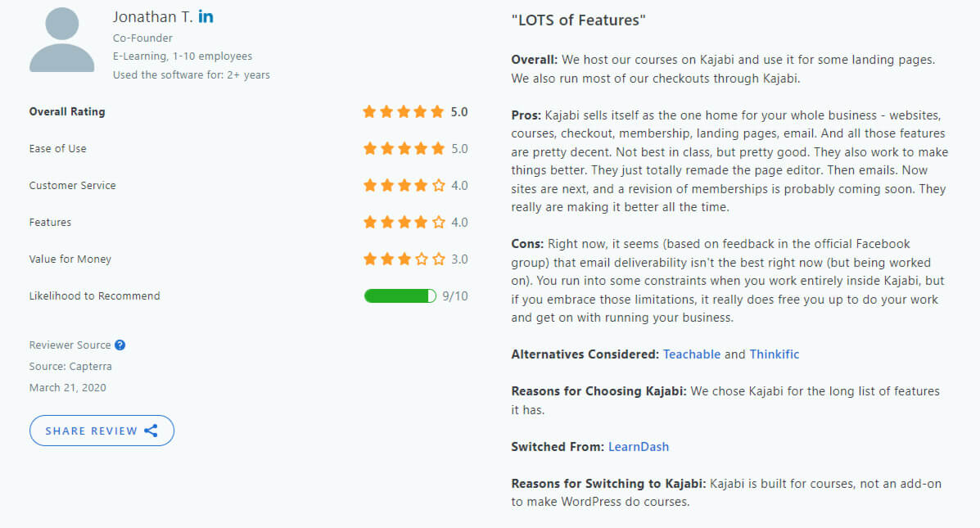
Task: Open the Thinkific link
Action: (x=775, y=354)
